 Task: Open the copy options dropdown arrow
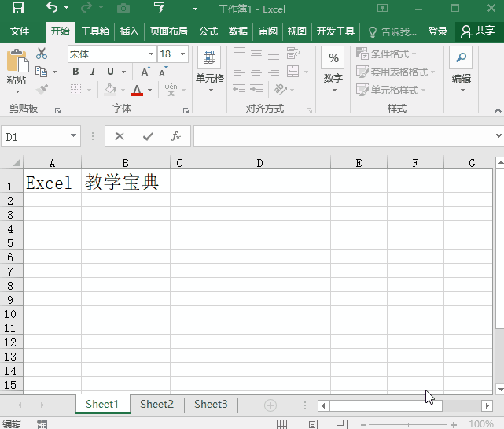tap(54, 72)
